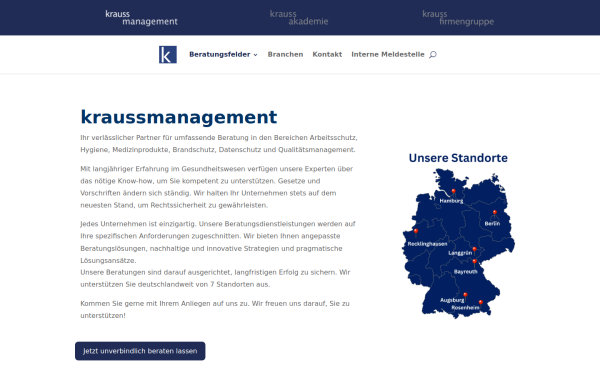Open the krauss management top tab

141,18
